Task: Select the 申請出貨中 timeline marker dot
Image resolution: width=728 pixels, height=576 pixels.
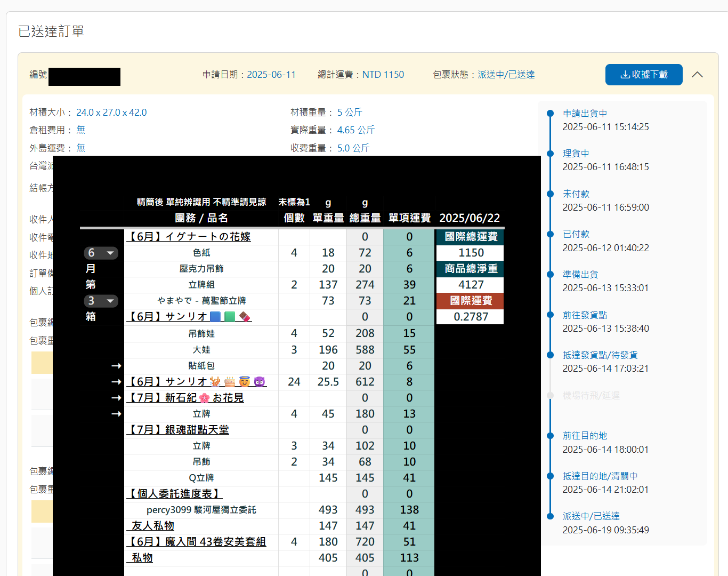Action: [551, 113]
